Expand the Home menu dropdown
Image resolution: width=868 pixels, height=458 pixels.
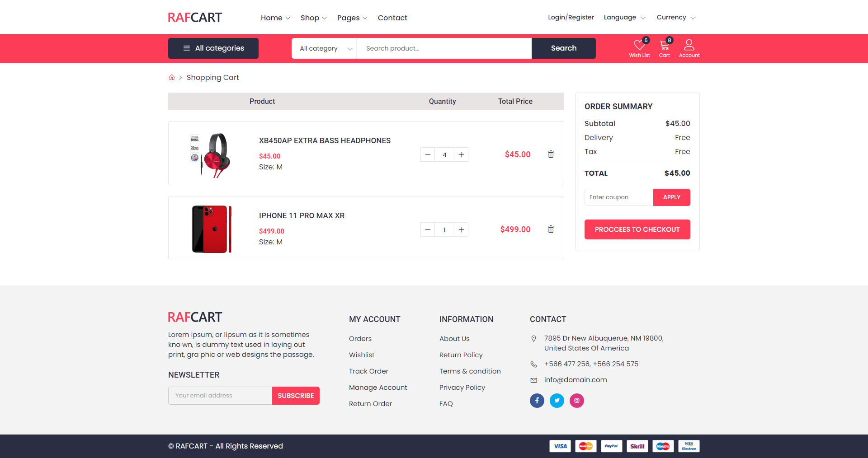pos(275,18)
